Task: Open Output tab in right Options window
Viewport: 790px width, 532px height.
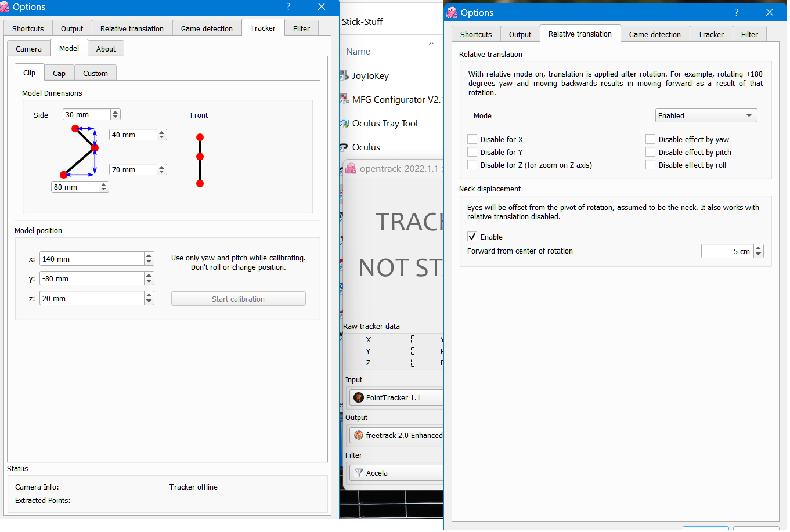Action: coord(520,34)
